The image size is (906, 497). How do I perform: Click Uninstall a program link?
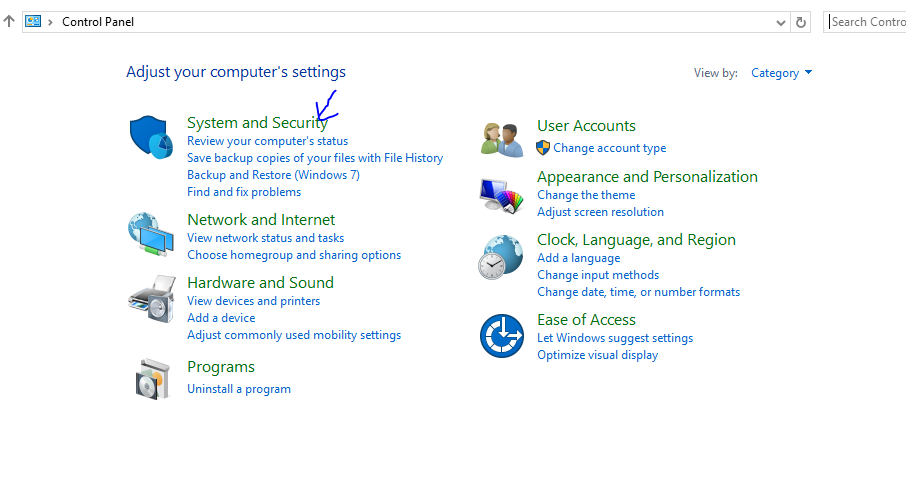pos(239,389)
